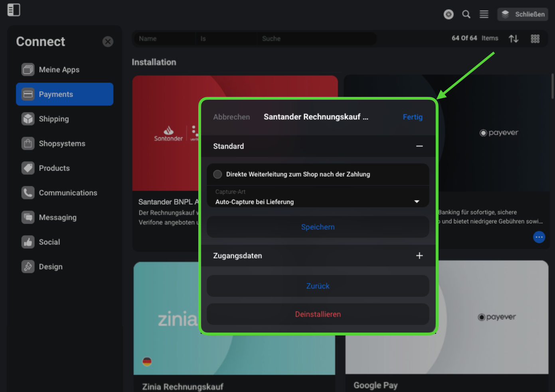This screenshot has height=392, width=555.
Task: Open the hamburger menu icon
Action: (x=484, y=14)
